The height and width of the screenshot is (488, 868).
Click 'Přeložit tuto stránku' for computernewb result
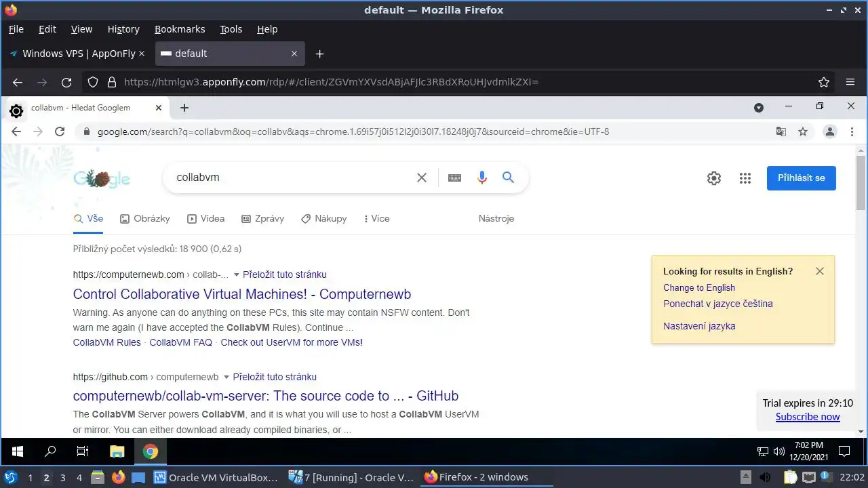point(285,274)
